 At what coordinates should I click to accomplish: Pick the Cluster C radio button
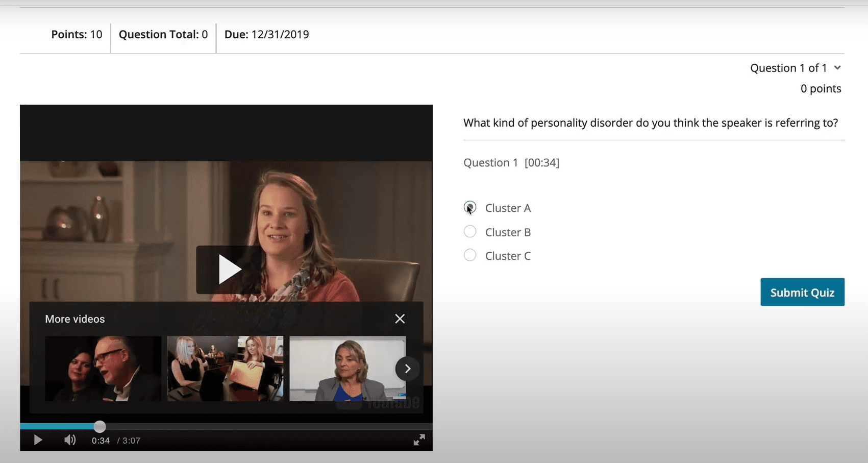tap(470, 255)
